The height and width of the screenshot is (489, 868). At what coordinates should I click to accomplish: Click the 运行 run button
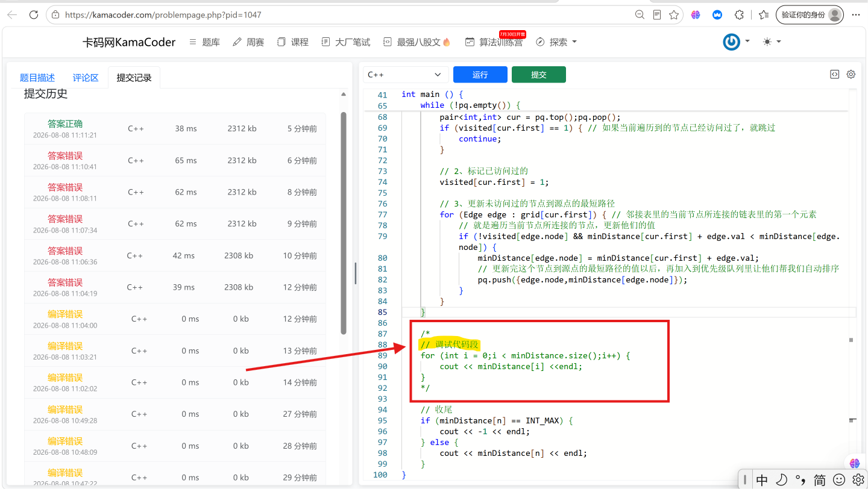tap(480, 75)
